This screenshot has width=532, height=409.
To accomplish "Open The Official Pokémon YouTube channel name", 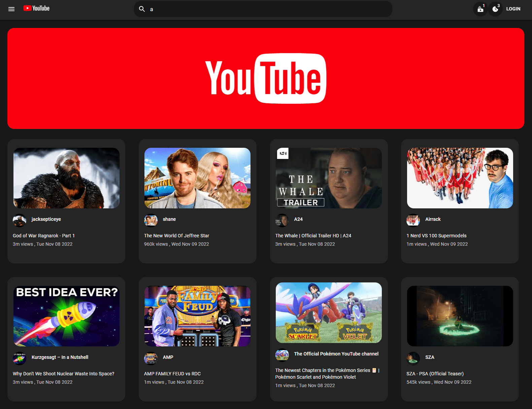I will pyautogui.click(x=336, y=354).
